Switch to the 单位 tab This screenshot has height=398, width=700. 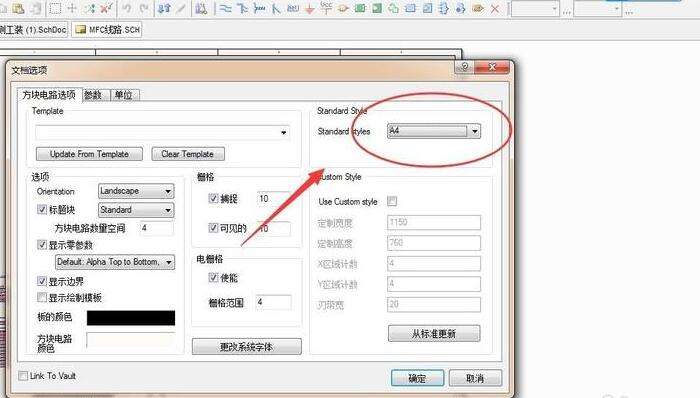124,95
